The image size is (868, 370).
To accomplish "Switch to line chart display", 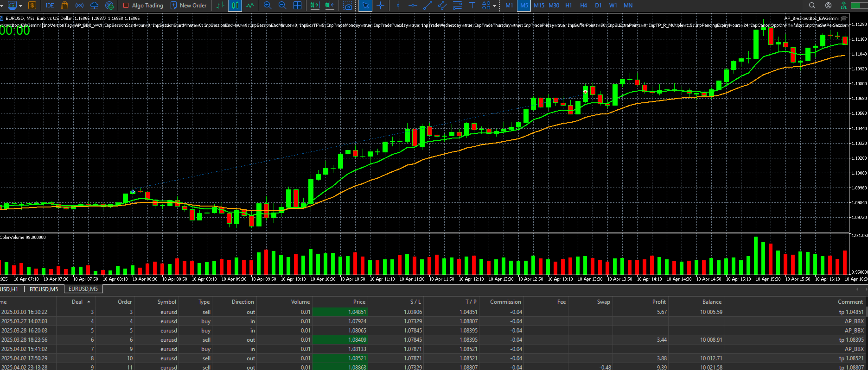I will (250, 6).
